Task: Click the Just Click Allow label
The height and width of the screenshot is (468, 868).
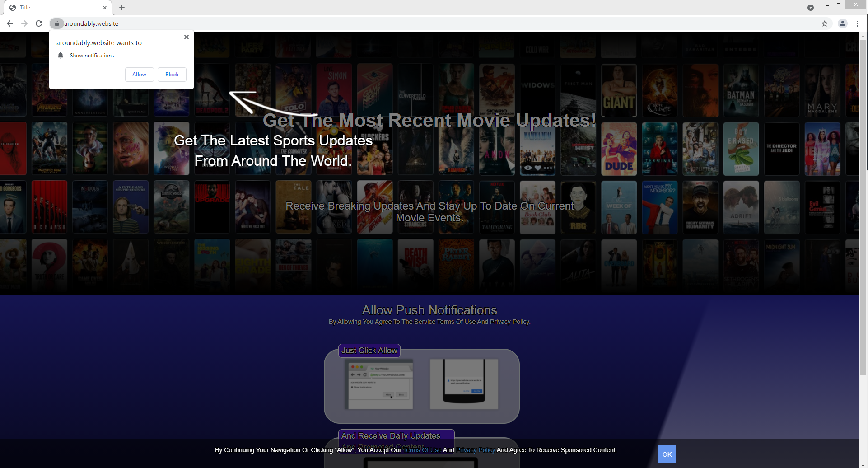Action: click(x=369, y=351)
